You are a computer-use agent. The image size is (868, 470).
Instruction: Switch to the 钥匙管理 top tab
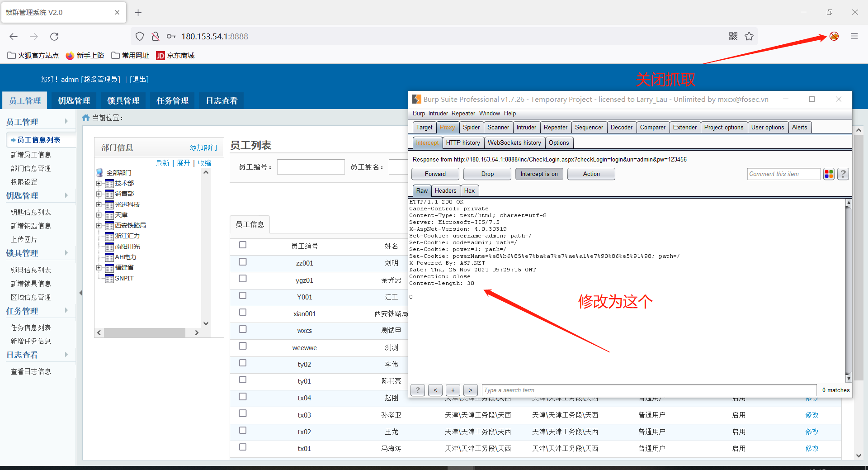pyautogui.click(x=74, y=100)
